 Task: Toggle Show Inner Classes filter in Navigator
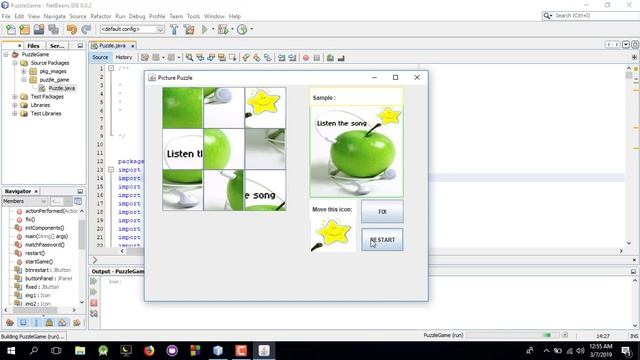pos(62,322)
